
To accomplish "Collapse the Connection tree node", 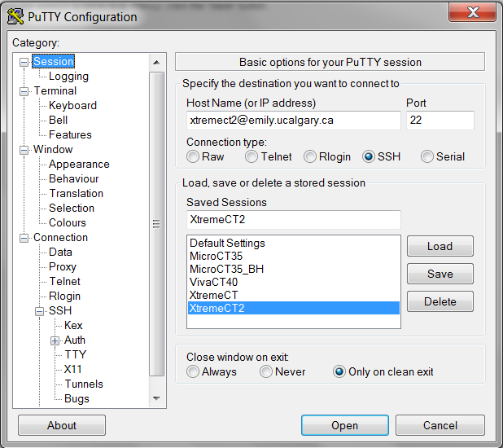I will [x=24, y=238].
